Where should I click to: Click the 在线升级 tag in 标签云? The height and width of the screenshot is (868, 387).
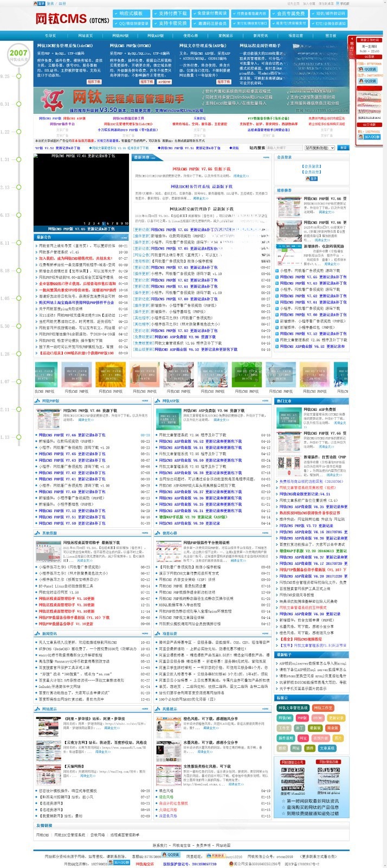[x=320, y=738]
